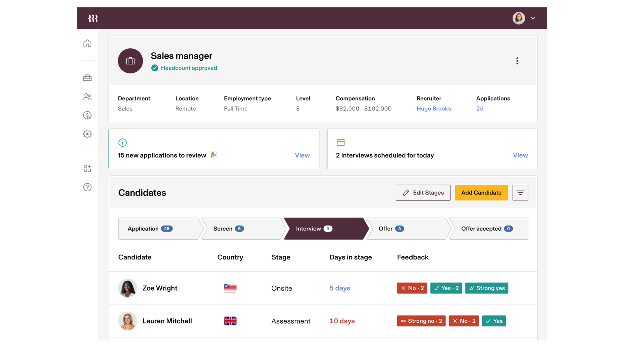The width and height of the screenshot is (644, 362).
Task: Click the Add Candidate button
Action: 481,193
